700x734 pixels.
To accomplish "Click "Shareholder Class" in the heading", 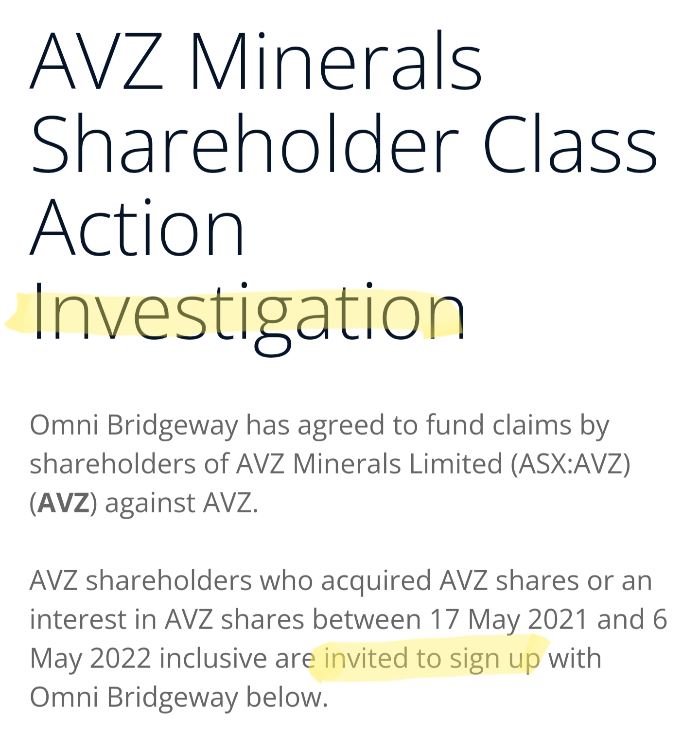I will pyautogui.click(x=343, y=144).
